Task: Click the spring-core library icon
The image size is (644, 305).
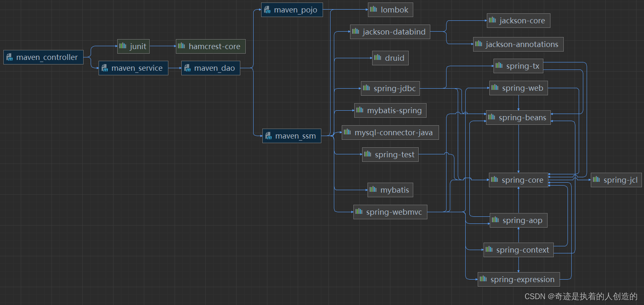Action: (494, 179)
